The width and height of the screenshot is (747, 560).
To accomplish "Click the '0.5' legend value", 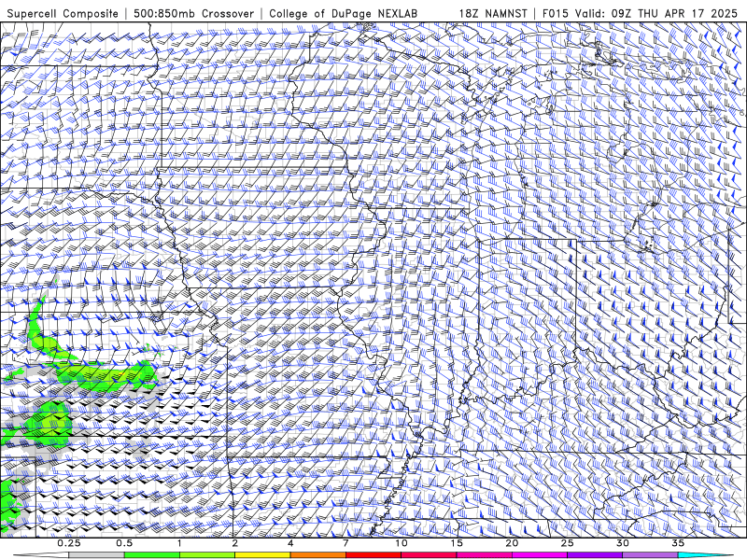I will tap(124, 543).
